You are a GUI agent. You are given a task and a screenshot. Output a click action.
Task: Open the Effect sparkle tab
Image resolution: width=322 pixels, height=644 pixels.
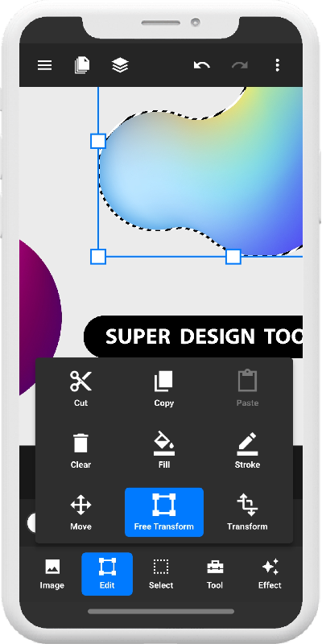(270, 574)
